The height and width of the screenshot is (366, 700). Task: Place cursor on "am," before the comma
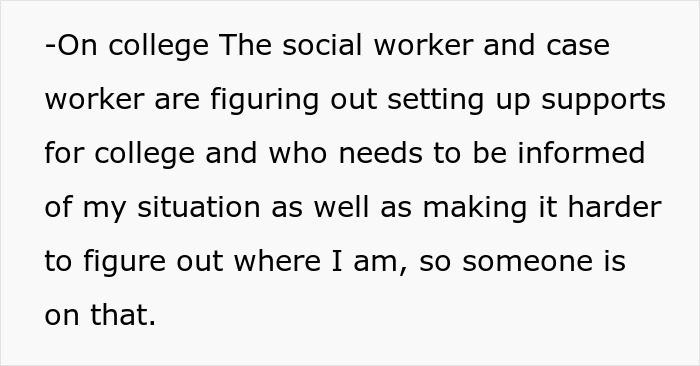[375, 263]
